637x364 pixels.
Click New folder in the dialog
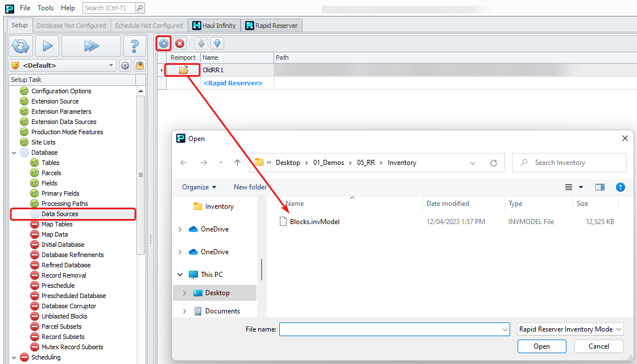point(250,187)
